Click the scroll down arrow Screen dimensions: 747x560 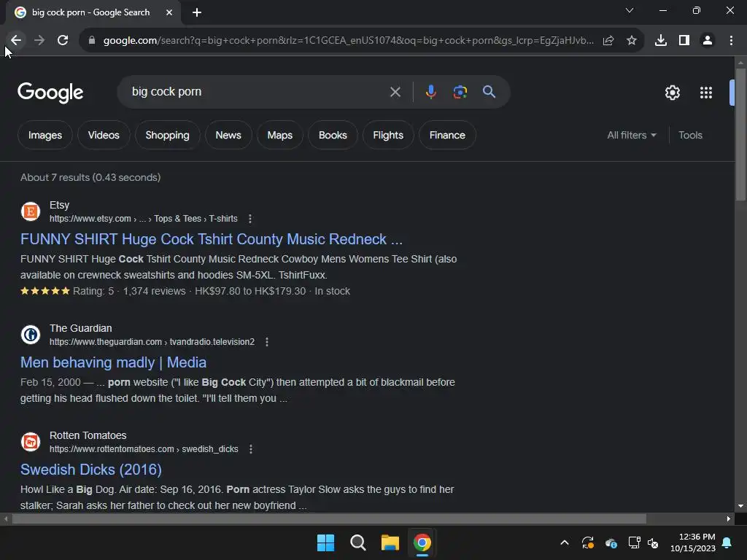pyautogui.click(x=740, y=506)
